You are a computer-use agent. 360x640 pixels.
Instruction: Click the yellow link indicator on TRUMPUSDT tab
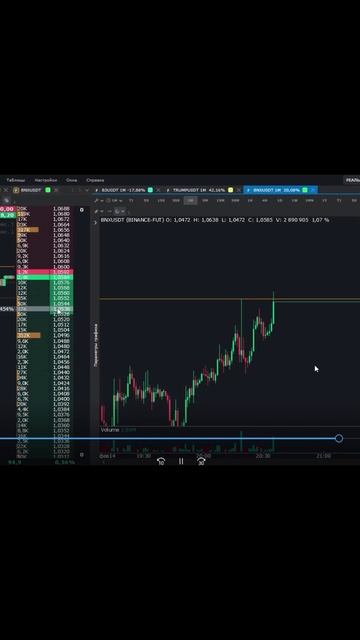click(x=231, y=190)
